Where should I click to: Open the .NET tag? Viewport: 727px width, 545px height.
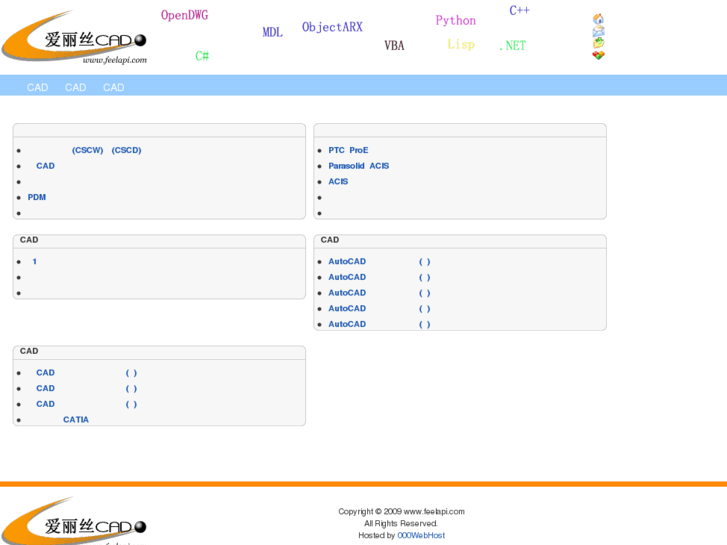(512, 45)
